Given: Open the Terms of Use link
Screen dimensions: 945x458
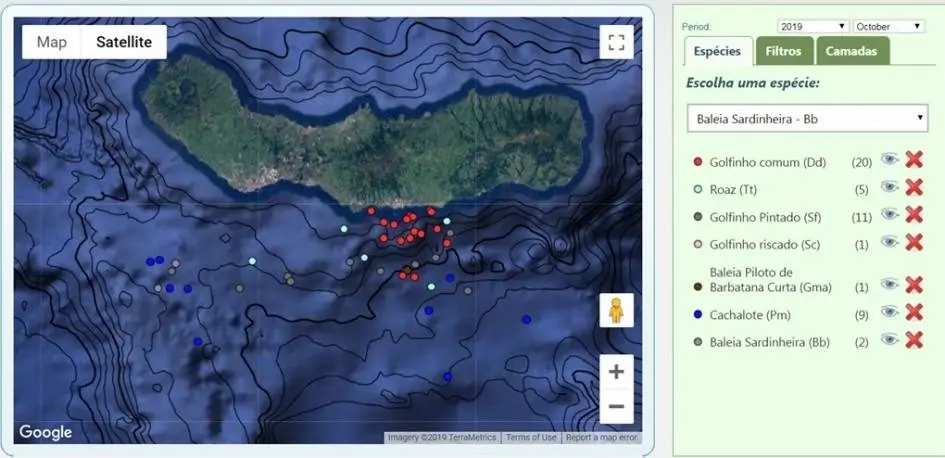Looking at the screenshot, I should pyautogui.click(x=530, y=437).
